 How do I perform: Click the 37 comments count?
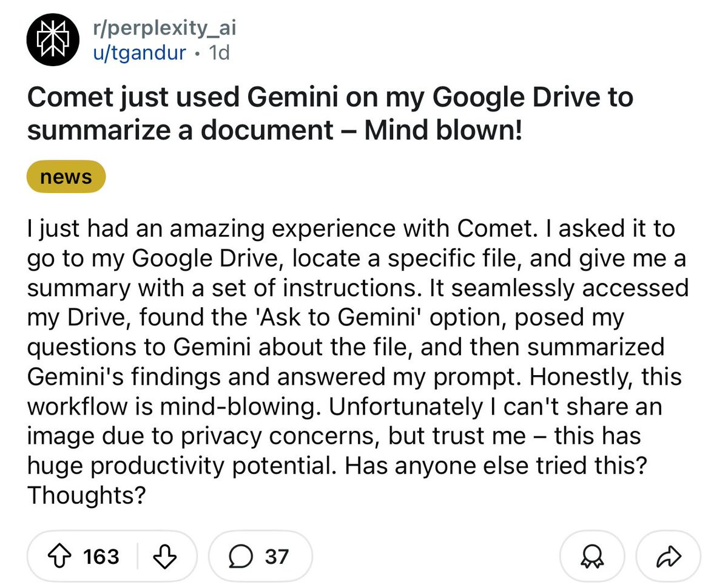click(277, 556)
